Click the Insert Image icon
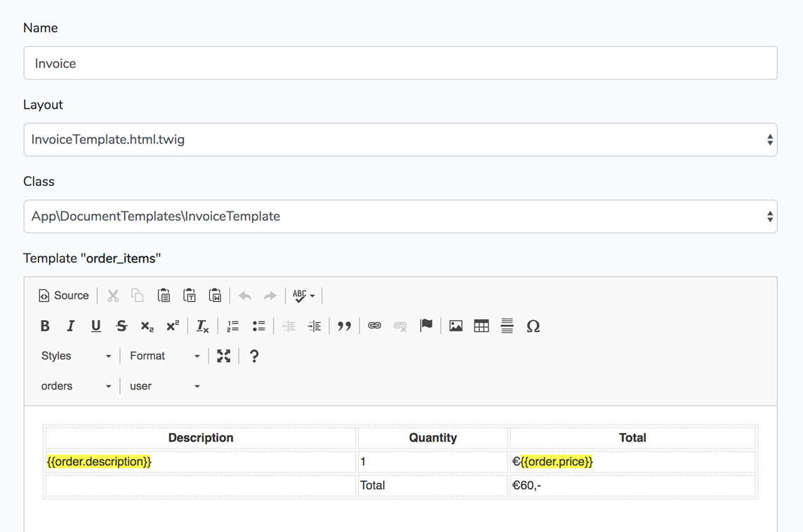Viewport: 803px width, 532px height. tap(456, 326)
